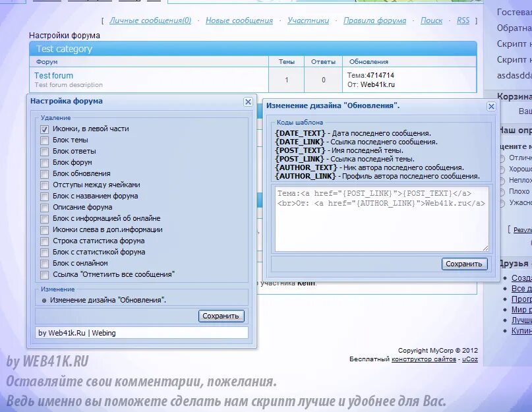Image resolution: width=532 pixels, height=412 pixels.
Task: Toggle "Блок с названием форума" checkbox
Action: [44, 196]
